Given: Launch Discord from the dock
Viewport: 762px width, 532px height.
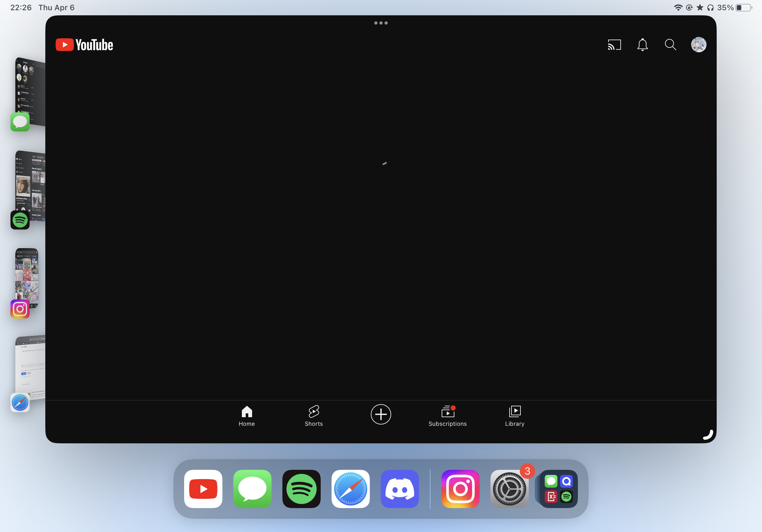Looking at the screenshot, I should click(x=399, y=489).
